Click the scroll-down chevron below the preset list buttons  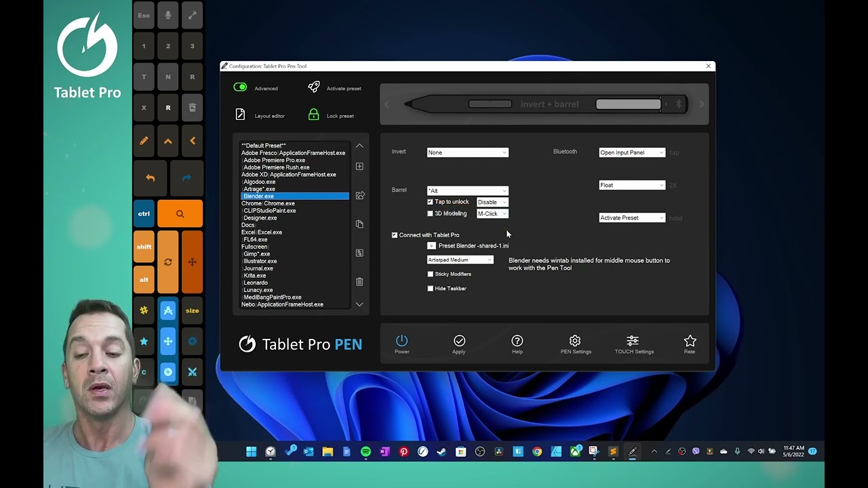pos(359,304)
